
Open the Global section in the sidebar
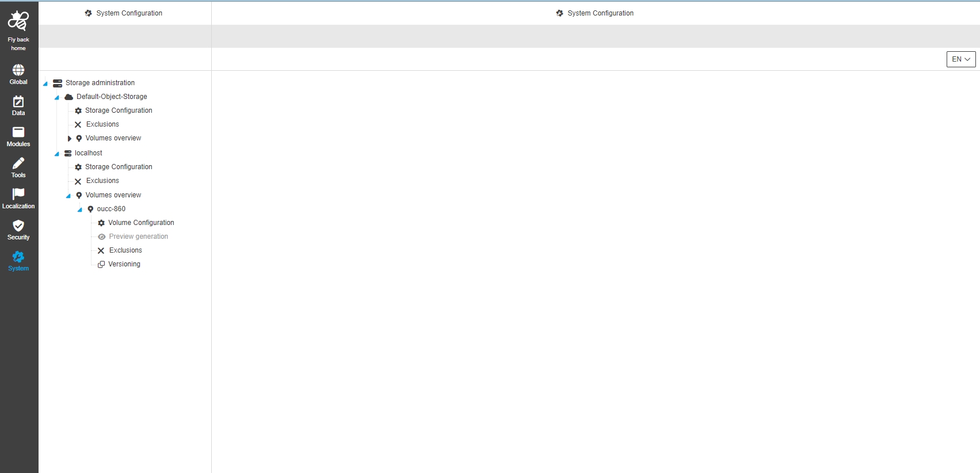18,74
